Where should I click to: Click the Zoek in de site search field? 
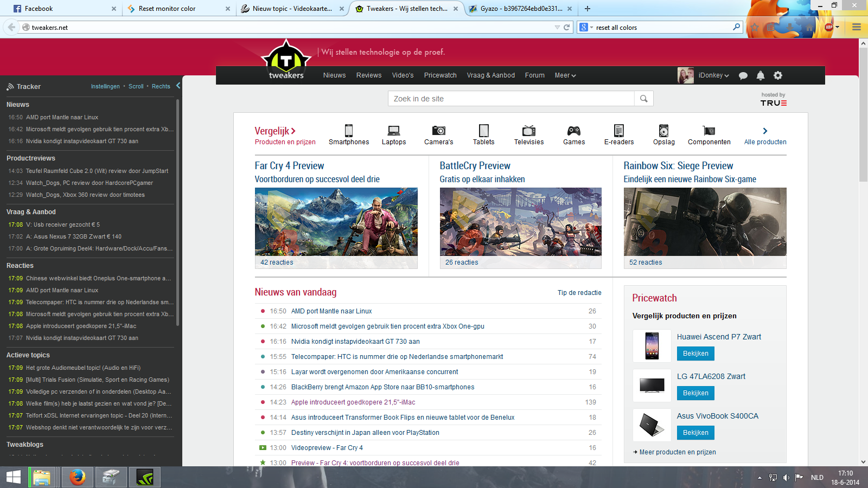point(511,99)
